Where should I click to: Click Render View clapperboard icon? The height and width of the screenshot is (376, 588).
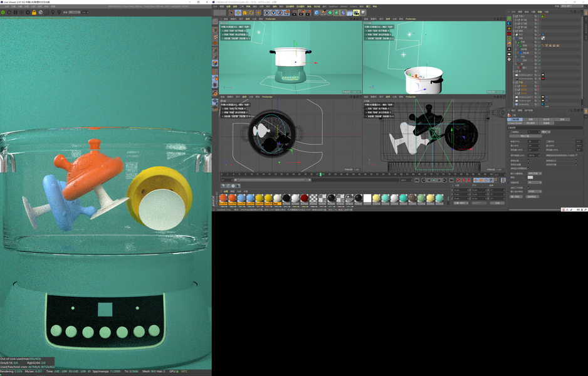click(295, 13)
